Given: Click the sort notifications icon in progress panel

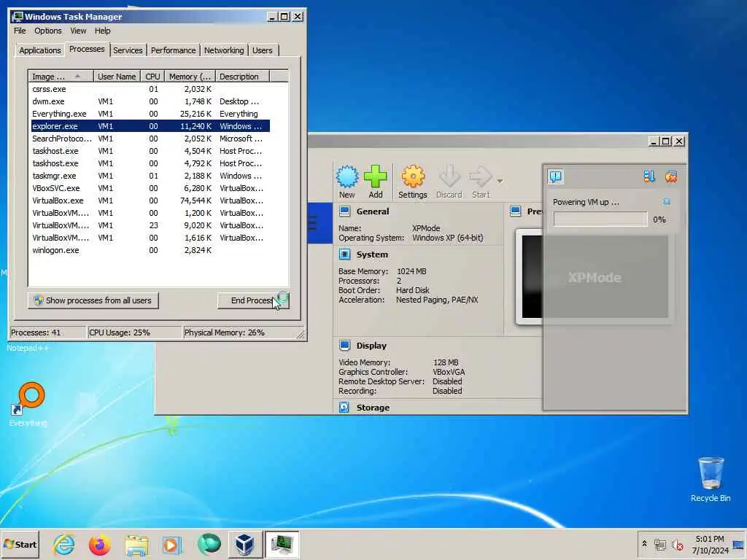Looking at the screenshot, I should tap(649, 176).
